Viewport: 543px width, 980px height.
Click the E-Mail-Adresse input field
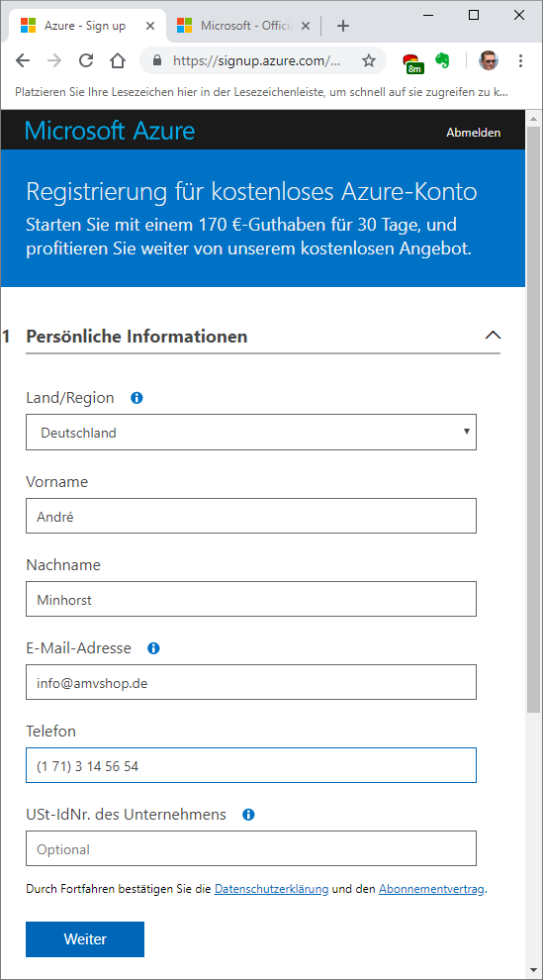251,682
